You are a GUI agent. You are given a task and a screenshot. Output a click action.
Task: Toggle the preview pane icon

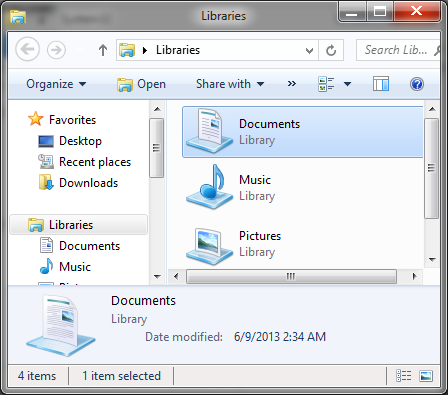click(381, 84)
